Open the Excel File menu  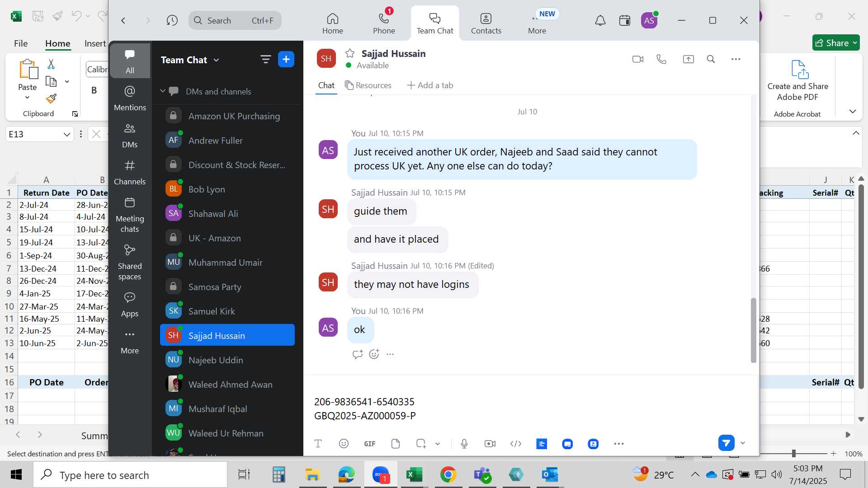coord(21,43)
